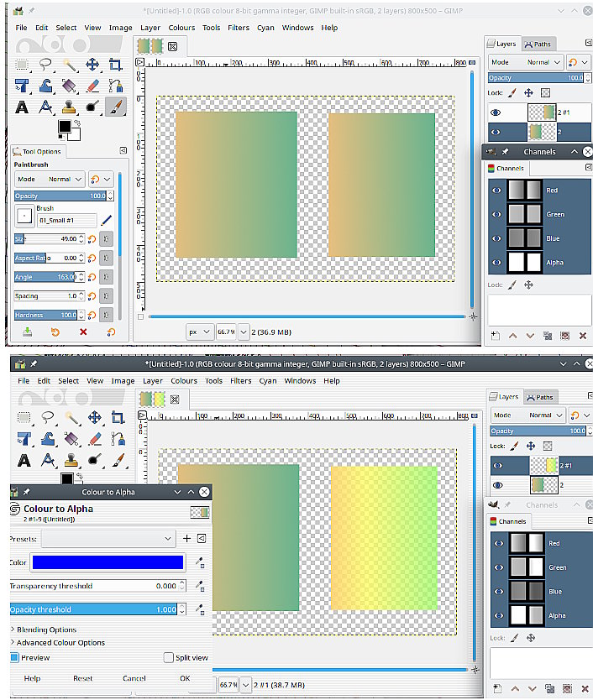The image size is (593, 700).
Task: Click the save tool preset icon under Tool Options
Action: [x=27, y=332]
